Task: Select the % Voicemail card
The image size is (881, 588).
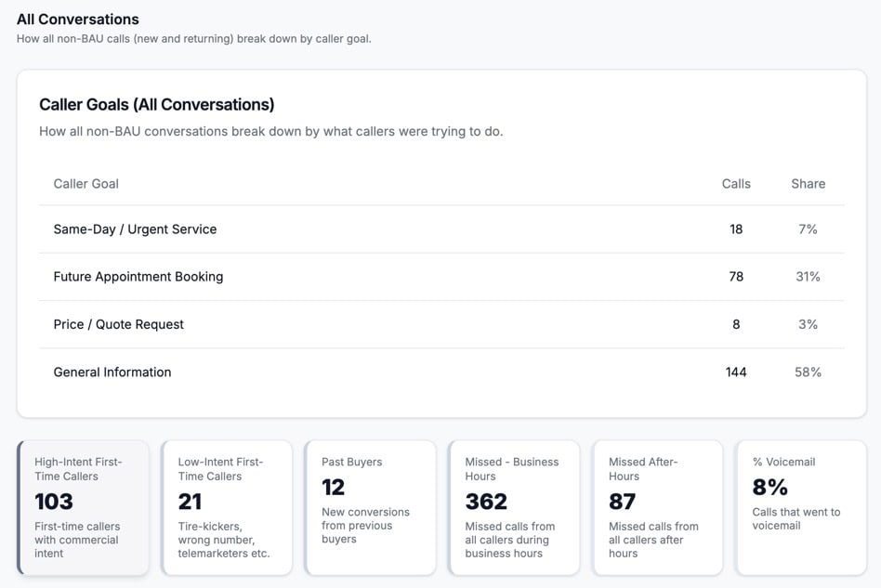Action: tap(800, 507)
